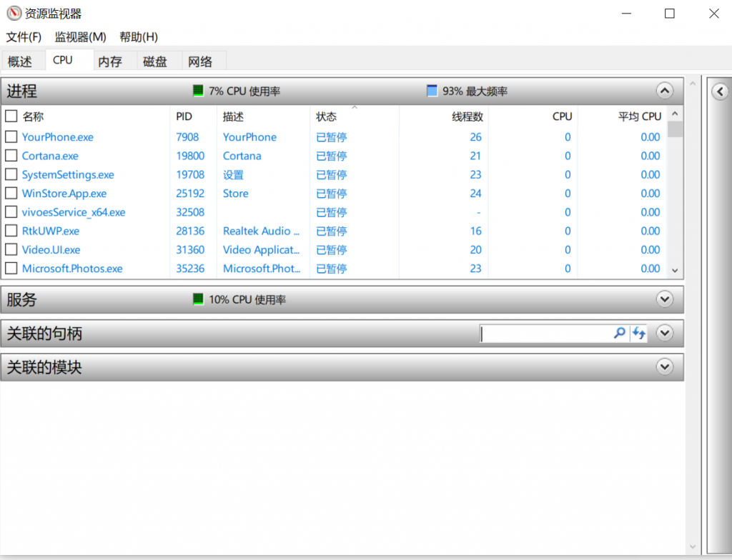
Task: Expand the right graph pane with arrow button
Action: (720, 91)
